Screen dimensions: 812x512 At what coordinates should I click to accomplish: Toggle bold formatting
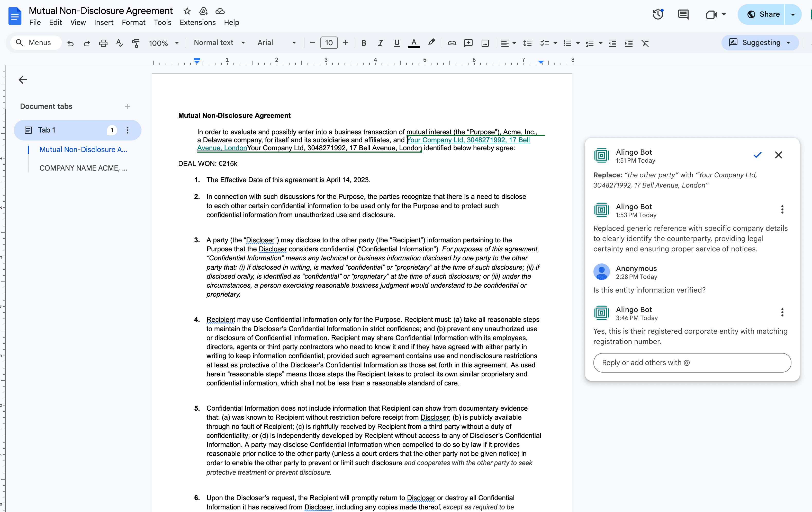click(364, 43)
